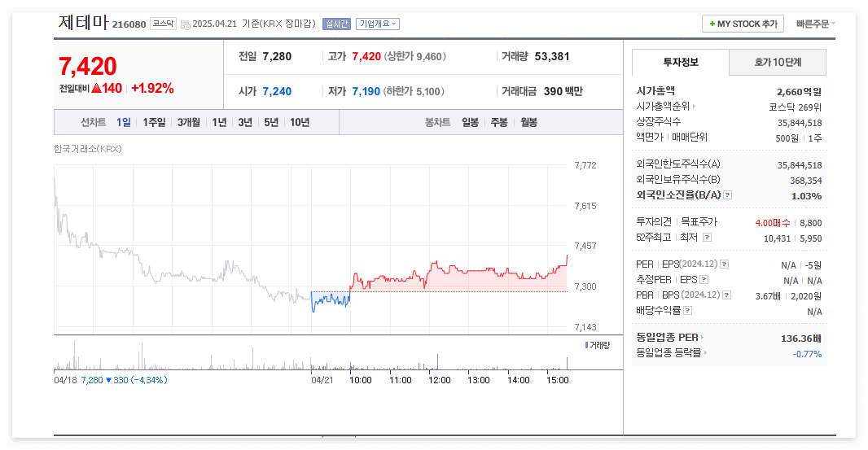Image resolution: width=868 pixels, height=450 pixels.
Task: Click the 거래량 53,381 value
Action: [x=552, y=56]
